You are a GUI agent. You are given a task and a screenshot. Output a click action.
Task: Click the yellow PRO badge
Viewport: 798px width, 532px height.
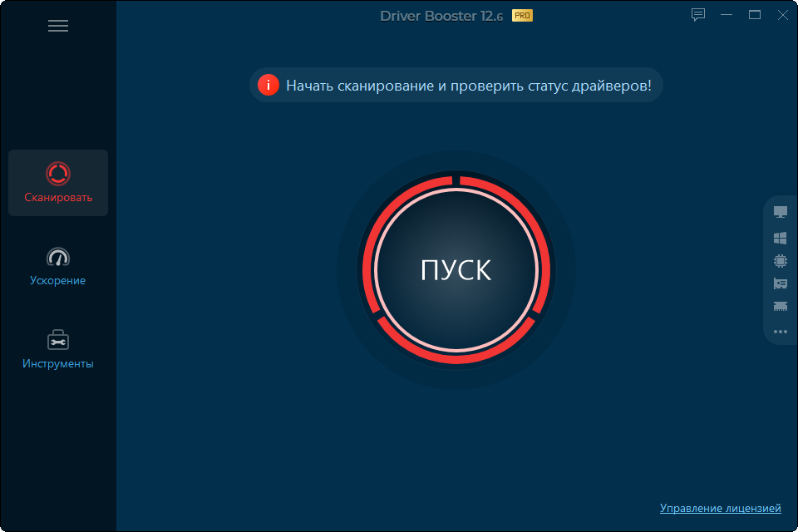tap(522, 16)
